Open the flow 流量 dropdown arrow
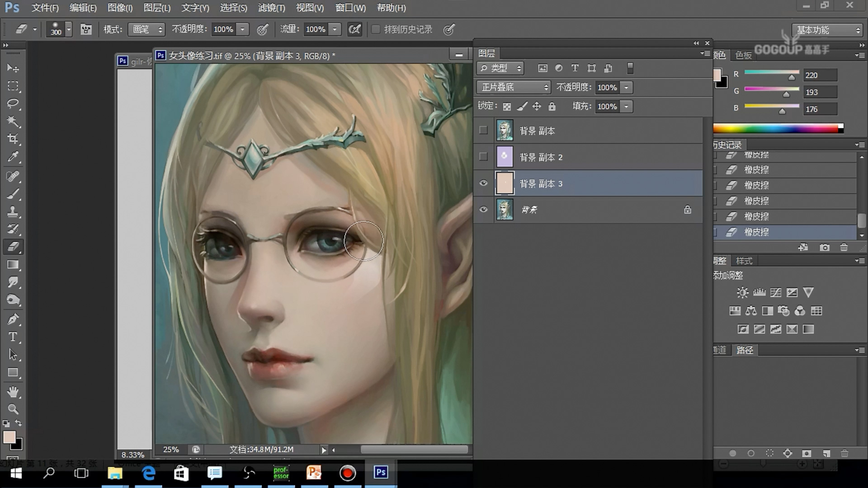Viewport: 868px width, 488px height. (x=335, y=29)
